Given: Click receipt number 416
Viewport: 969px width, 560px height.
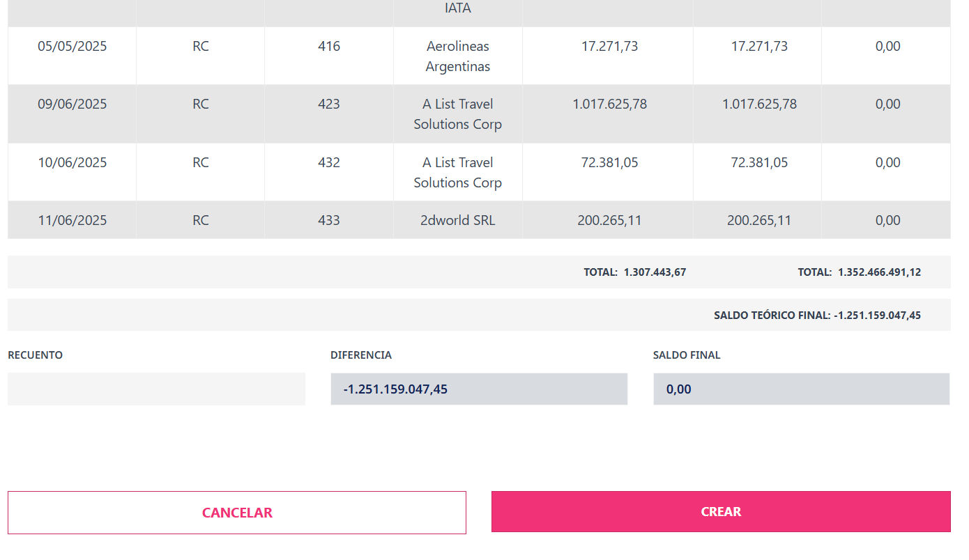Looking at the screenshot, I should click(329, 47).
